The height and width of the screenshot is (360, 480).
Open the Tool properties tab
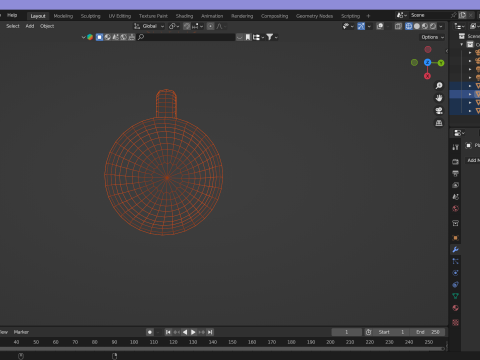tap(455, 147)
